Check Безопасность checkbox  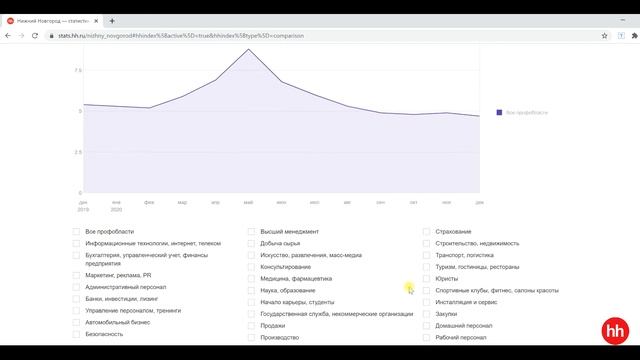point(76,334)
